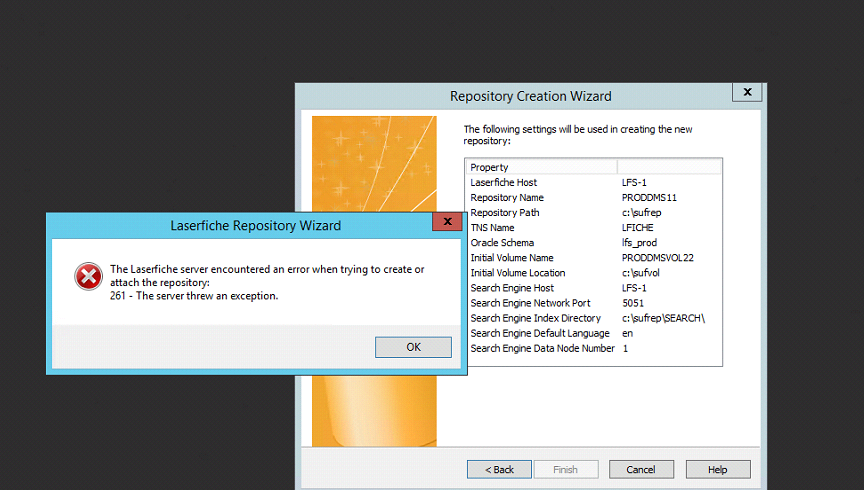Screen dimensions: 864x490
Task: Click the c:\sufrep path value
Action: click(x=641, y=213)
